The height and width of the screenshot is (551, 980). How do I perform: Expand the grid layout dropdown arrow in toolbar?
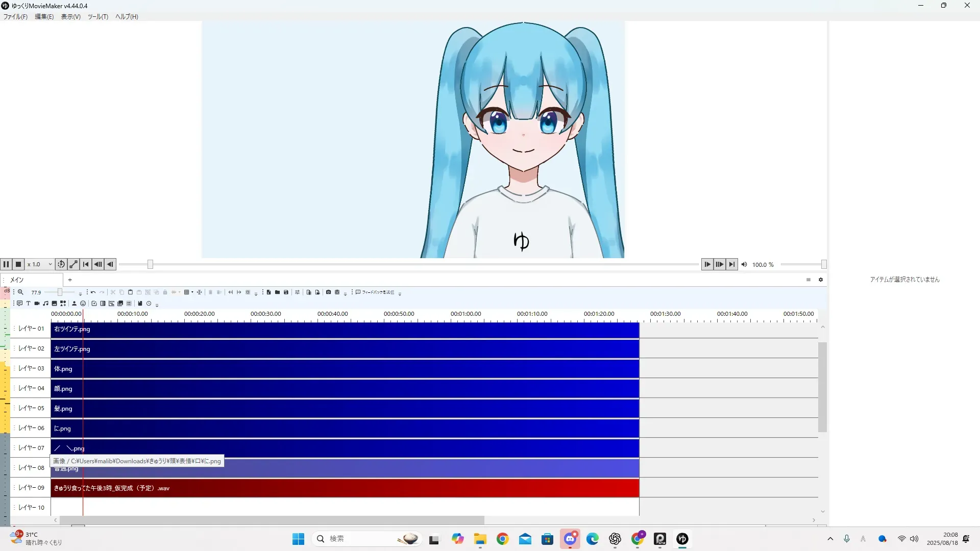click(192, 292)
